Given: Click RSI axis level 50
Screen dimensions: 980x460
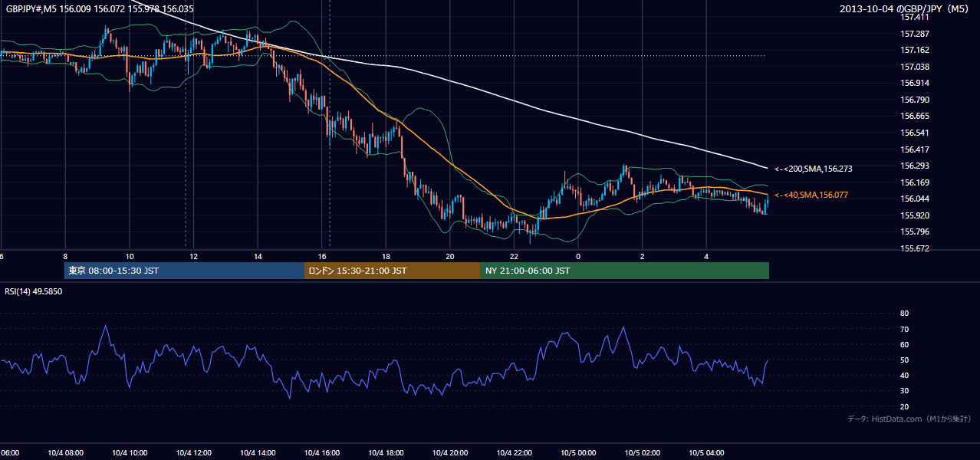Looking at the screenshot, I should 904,360.
